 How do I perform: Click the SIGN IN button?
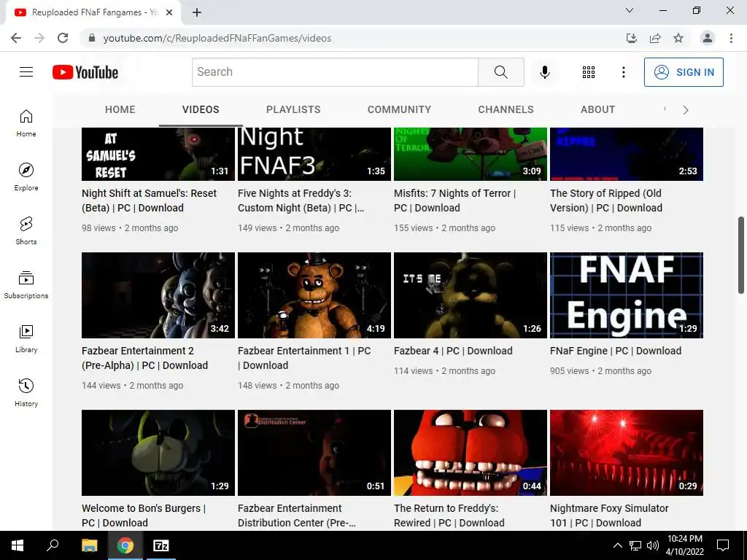pos(684,72)
